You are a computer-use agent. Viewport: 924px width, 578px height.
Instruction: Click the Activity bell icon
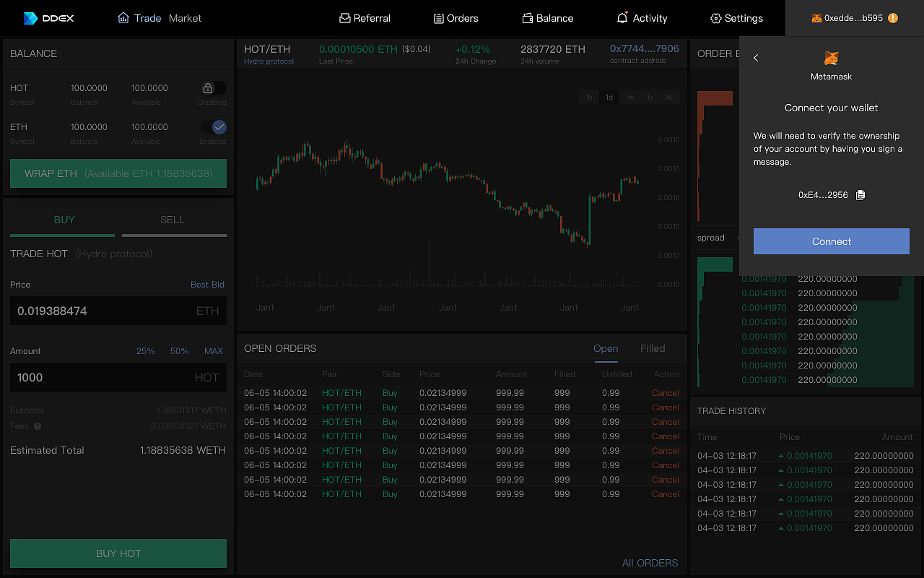622,17
